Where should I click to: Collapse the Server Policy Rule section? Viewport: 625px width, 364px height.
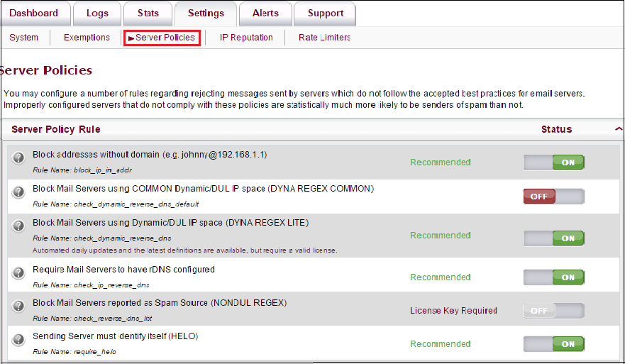(x=618, y=129)
